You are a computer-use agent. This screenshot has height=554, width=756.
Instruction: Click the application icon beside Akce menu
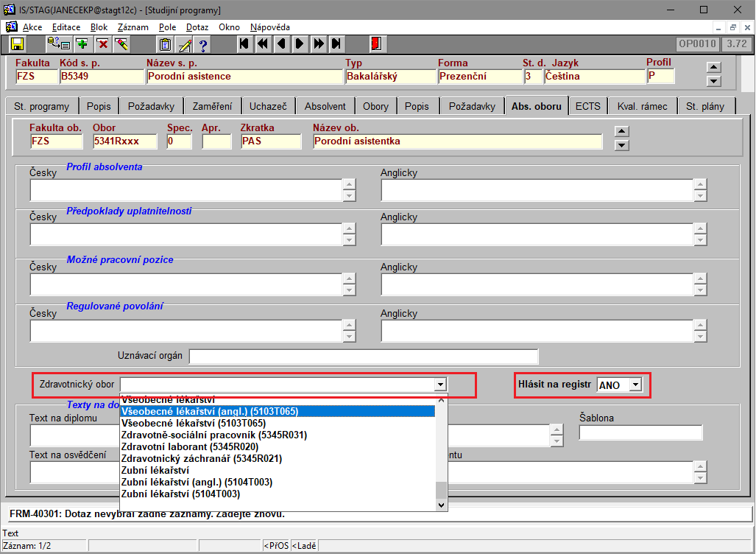pyautogui.click(x=12, y=27)
